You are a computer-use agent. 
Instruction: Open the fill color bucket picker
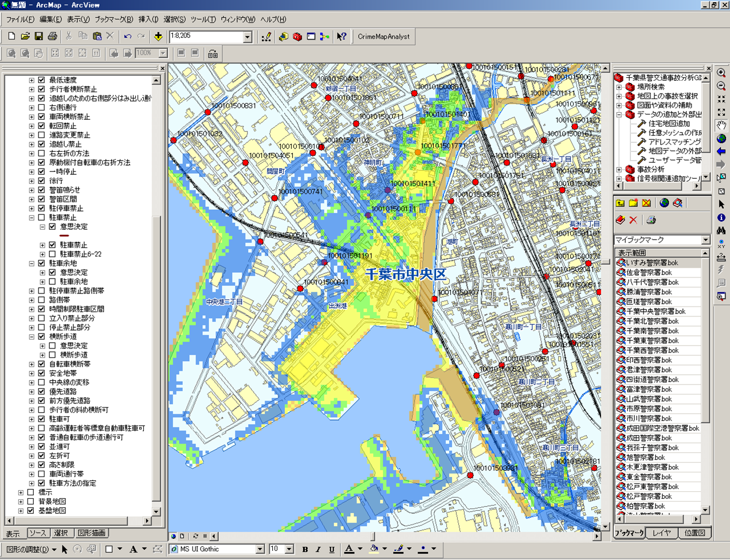click(374, 549)
